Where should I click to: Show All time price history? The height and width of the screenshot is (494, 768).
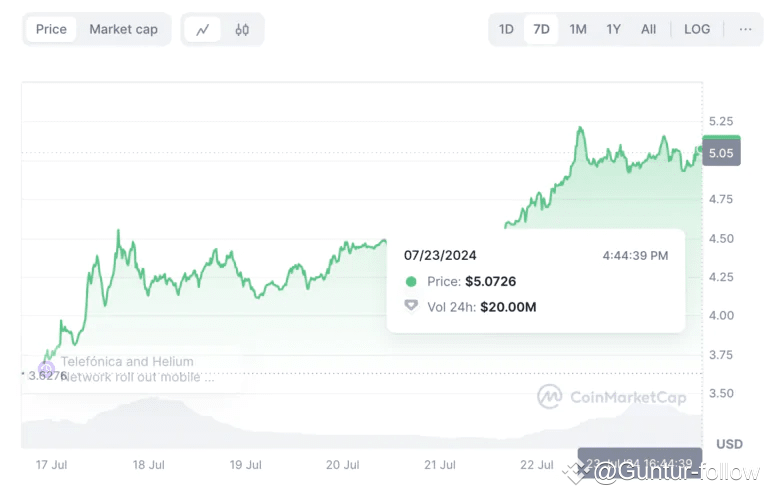click(648, 29)
